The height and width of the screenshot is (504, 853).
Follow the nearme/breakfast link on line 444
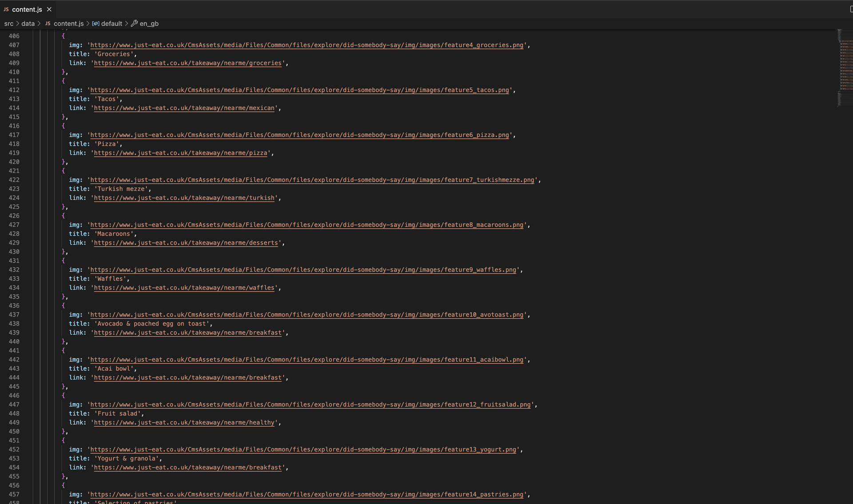coord(188,377)
